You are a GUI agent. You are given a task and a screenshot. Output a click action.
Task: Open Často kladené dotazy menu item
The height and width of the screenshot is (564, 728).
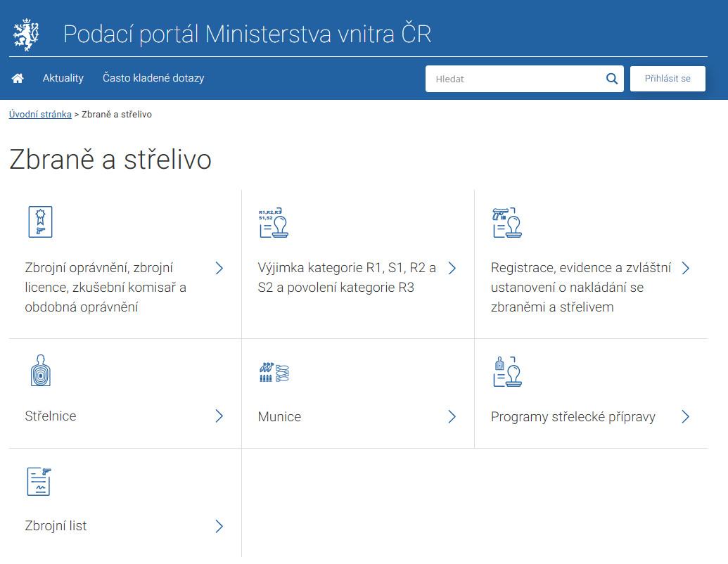153,78
